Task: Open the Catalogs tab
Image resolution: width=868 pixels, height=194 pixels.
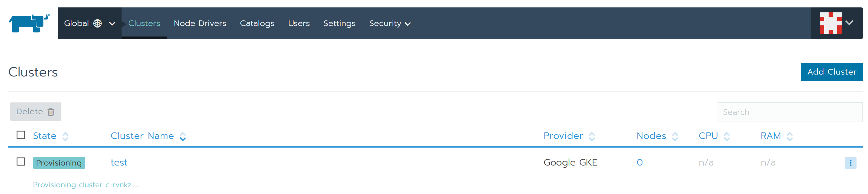Action: (257, 23)
